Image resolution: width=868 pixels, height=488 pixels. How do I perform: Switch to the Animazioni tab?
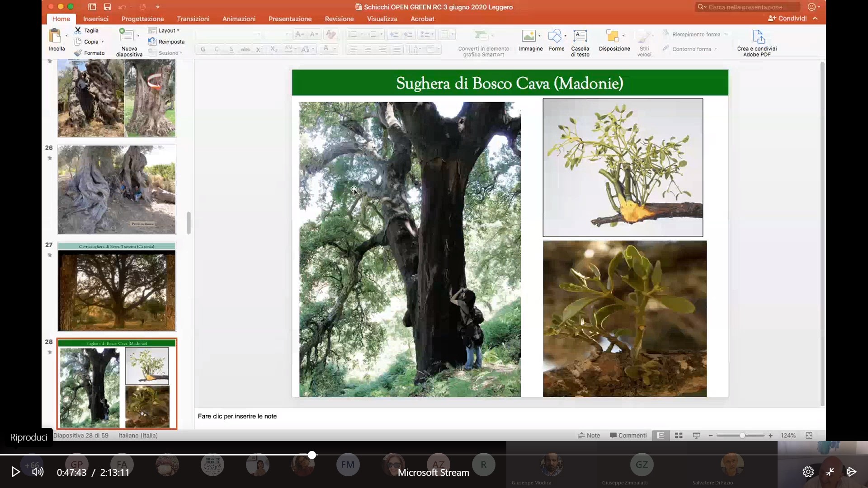[x=239, y=19]
